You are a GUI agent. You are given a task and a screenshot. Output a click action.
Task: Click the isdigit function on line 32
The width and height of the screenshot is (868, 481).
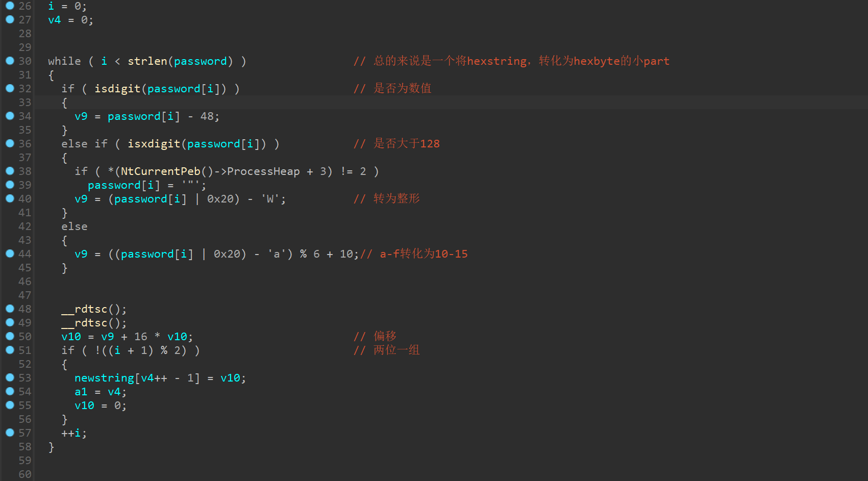(117, 89)
